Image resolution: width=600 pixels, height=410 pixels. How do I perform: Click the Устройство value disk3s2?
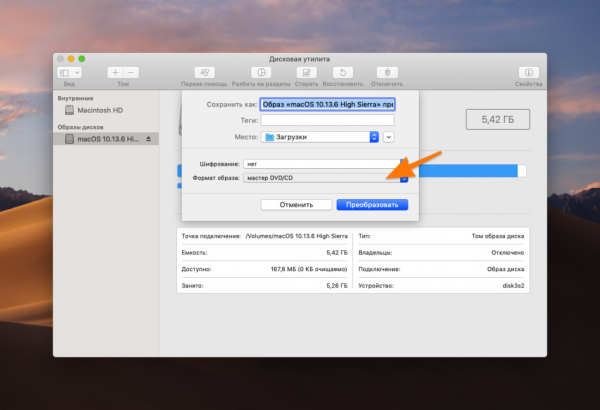tap(513, 286)
